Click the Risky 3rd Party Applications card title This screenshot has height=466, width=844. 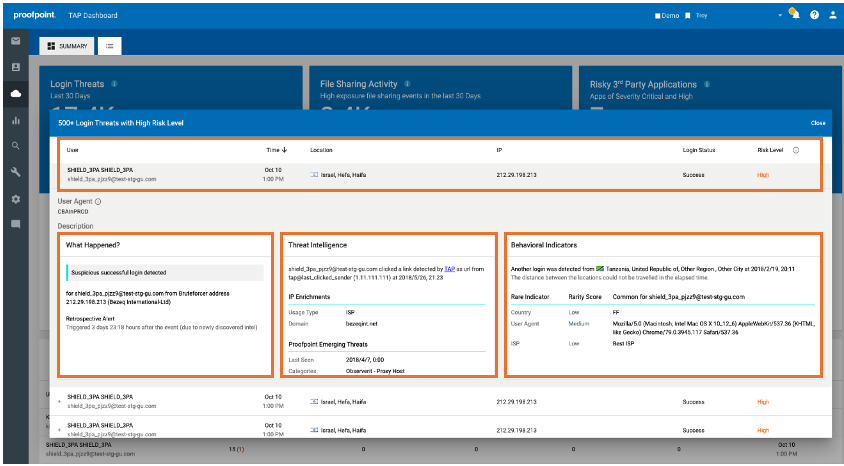click(x=643, y=84)
